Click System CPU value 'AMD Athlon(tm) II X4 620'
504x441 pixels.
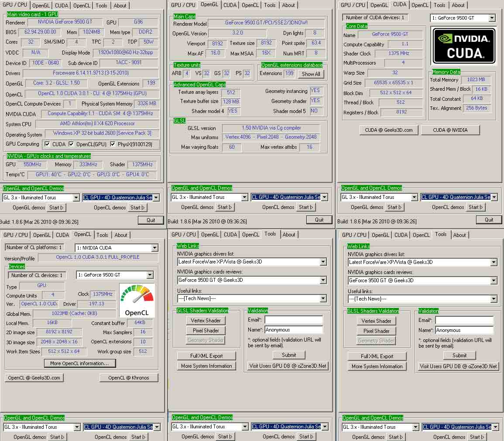[x=97, y=123]
